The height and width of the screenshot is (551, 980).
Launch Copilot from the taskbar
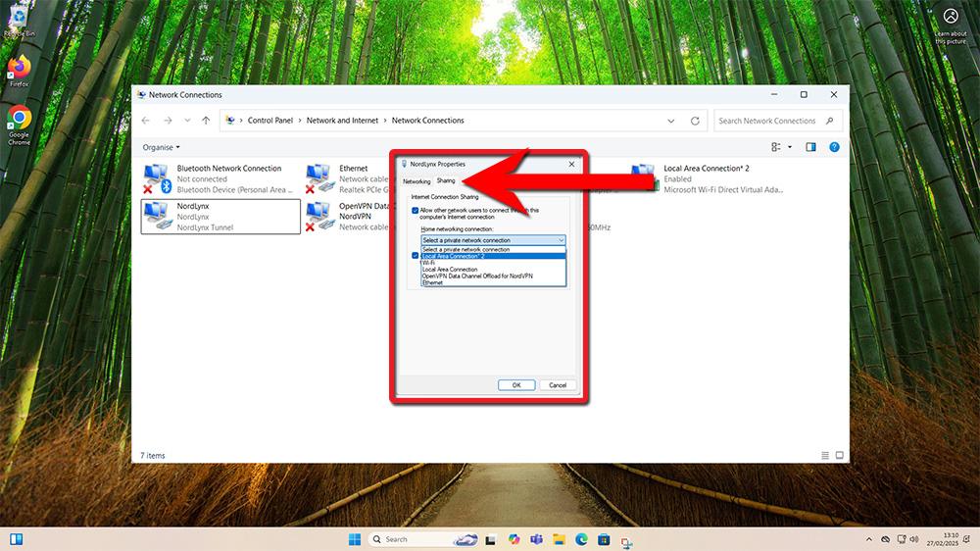[514, 539]
